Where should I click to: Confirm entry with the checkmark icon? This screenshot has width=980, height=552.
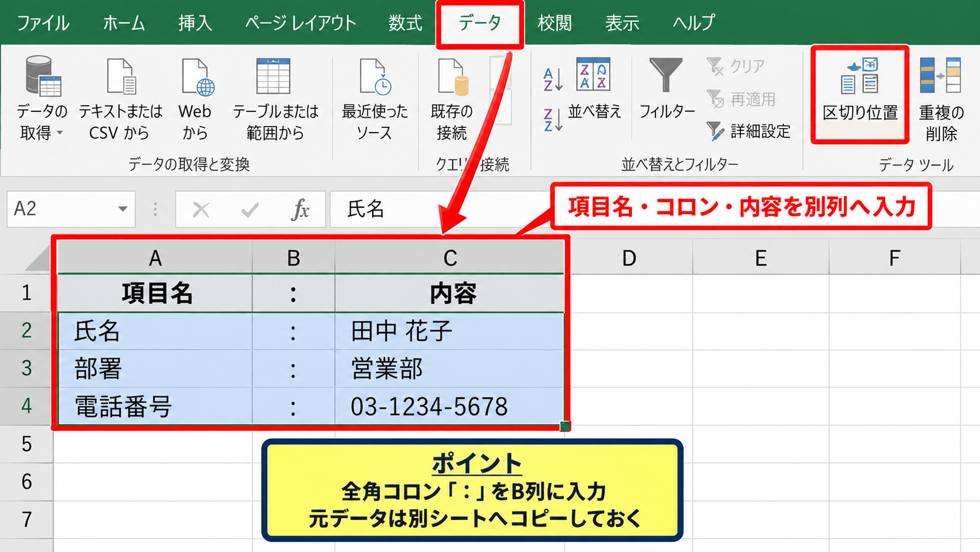point(250,209)
